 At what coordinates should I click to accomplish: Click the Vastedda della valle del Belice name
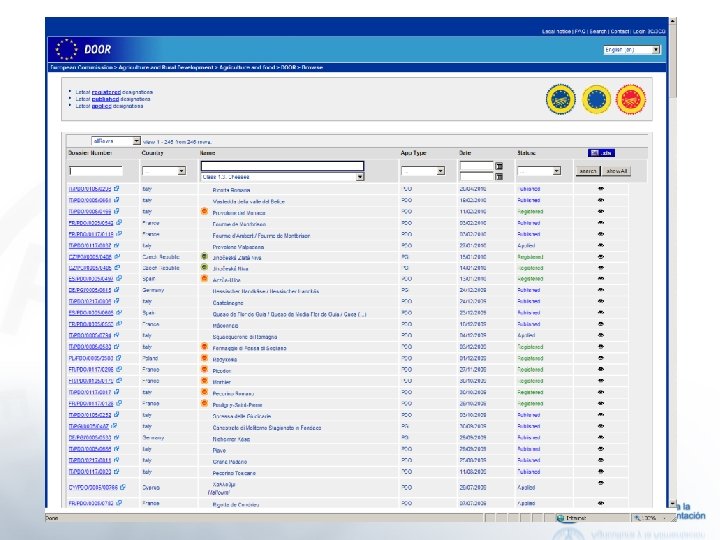(248, 201)
